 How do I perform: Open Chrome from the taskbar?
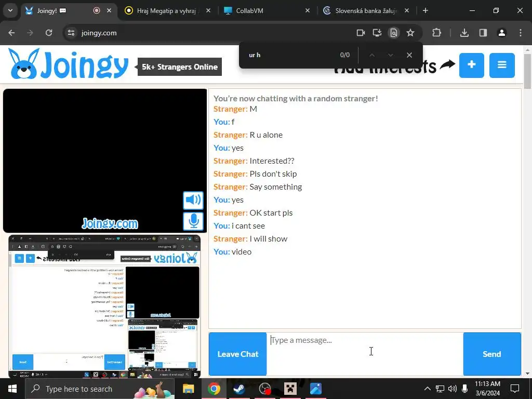214,389
